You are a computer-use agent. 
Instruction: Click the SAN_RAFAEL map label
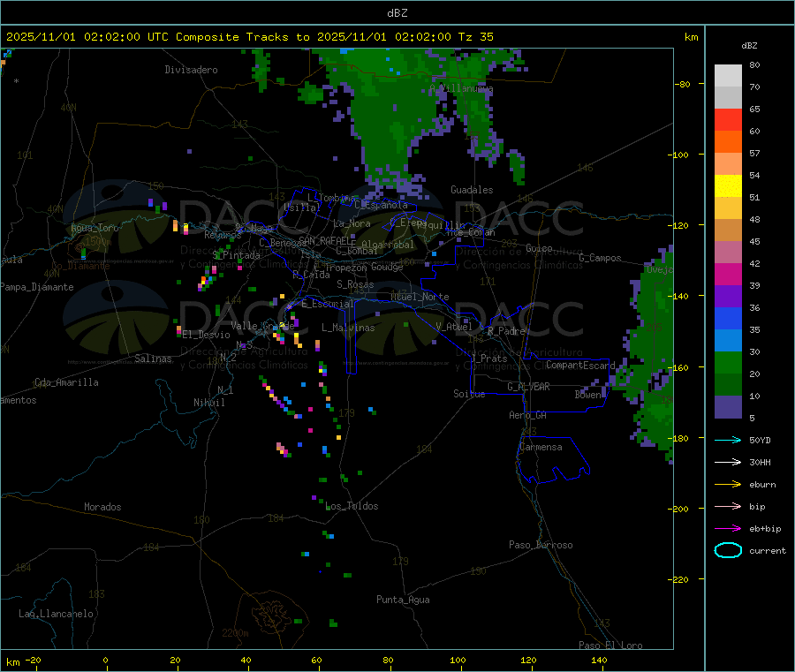327,240
